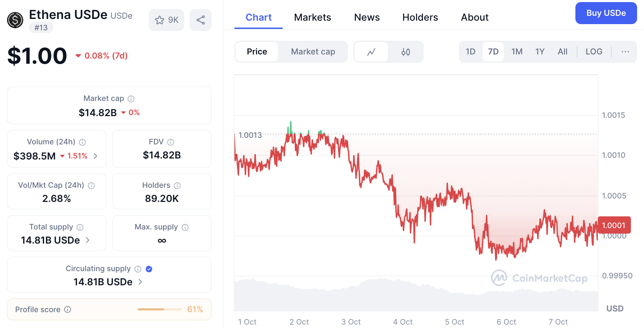The width and height of the screenshot is (644, 328).
Task: Click the Market cap info tooltip icon
Action: click(x=131, y=99)
